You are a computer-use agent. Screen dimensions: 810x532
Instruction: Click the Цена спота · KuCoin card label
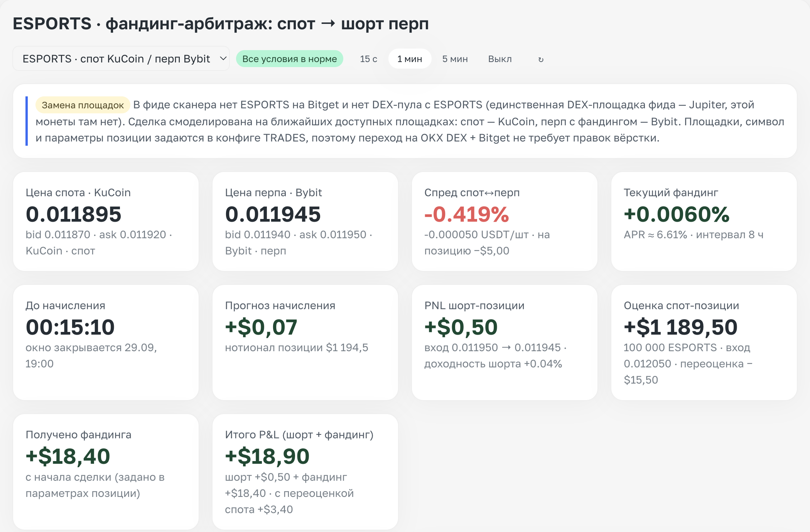point(78,192)
